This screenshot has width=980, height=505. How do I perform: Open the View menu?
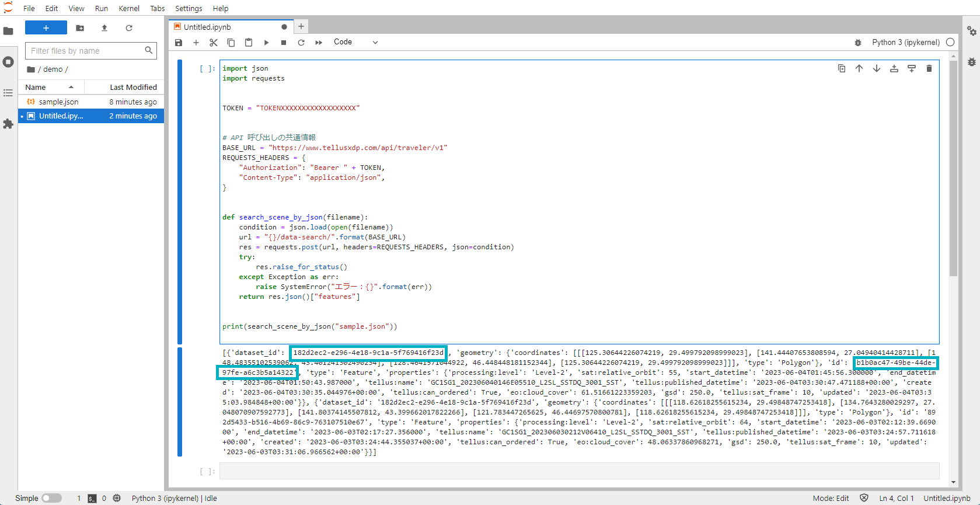click(76, 8)
